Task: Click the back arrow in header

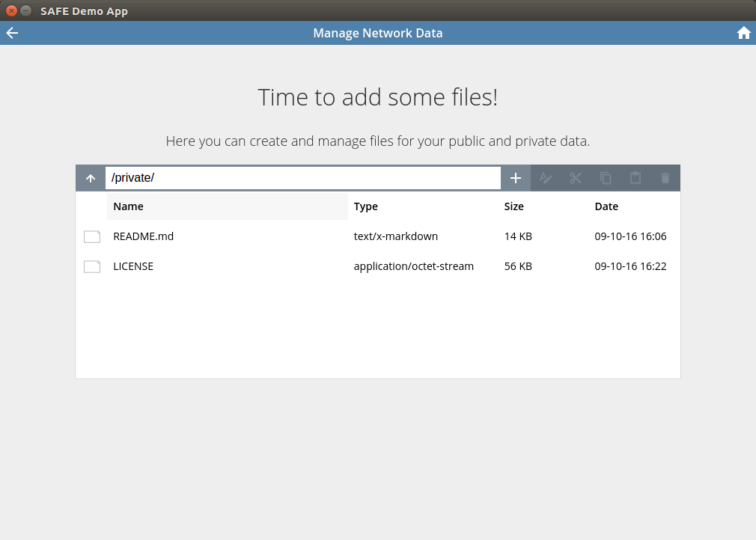Action: click(12, 33)
